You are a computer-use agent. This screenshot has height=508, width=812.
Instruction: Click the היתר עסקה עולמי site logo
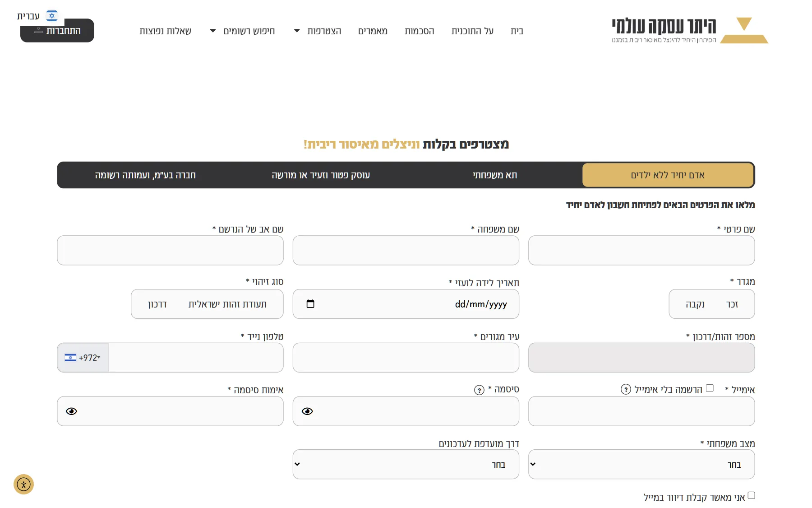[x=690, y=30]
